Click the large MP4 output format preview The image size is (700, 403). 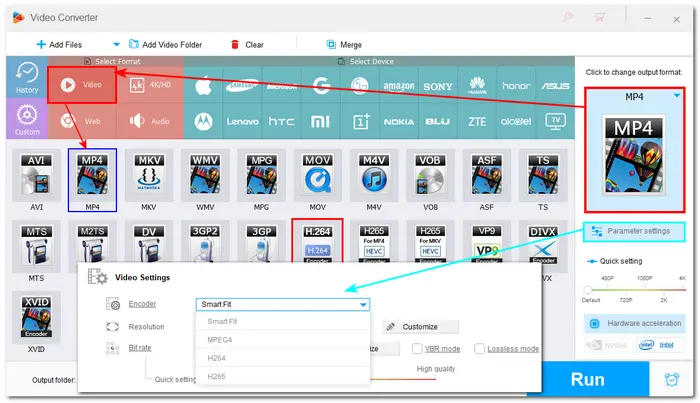click(634, 154)
